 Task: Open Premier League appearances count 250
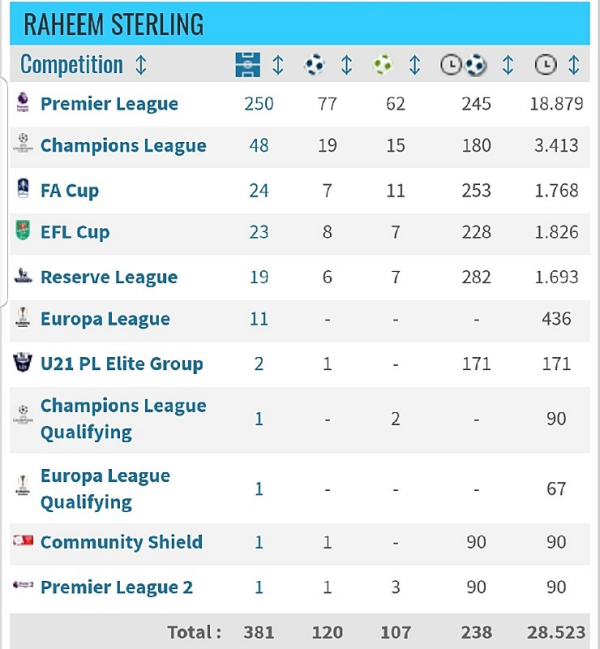coord(259,104)
